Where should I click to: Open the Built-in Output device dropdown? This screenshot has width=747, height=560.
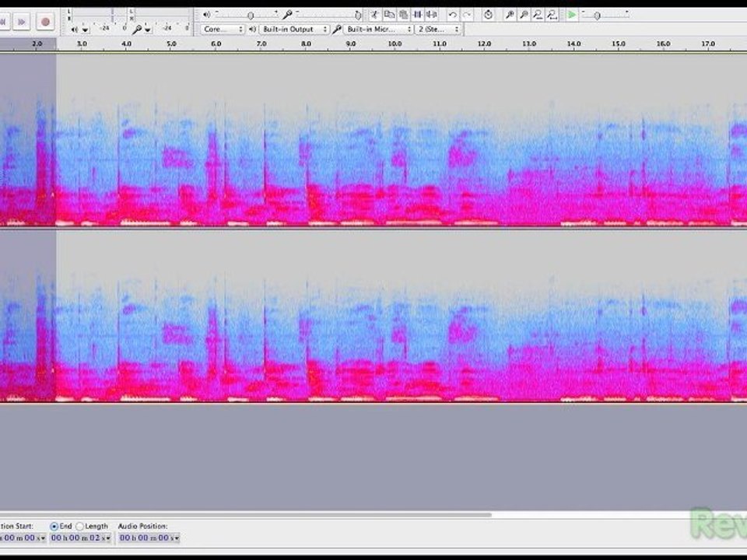pyautogui.click(x=294, y=30)
